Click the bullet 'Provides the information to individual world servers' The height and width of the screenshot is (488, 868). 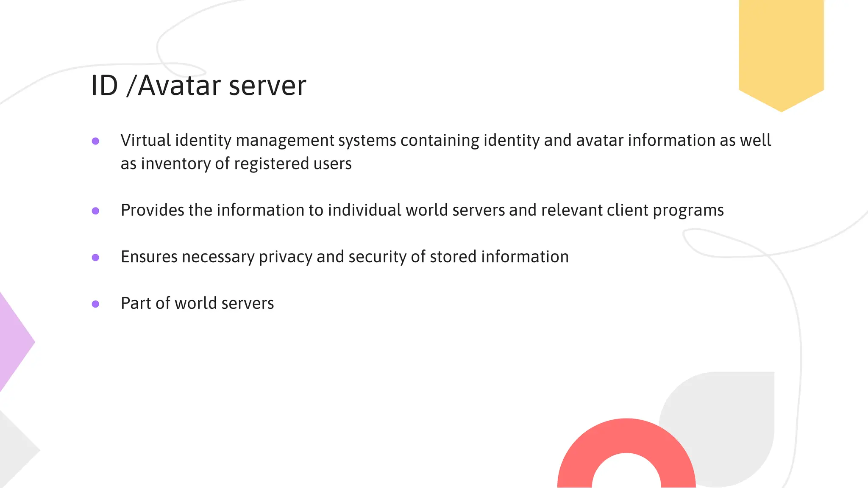422,211
